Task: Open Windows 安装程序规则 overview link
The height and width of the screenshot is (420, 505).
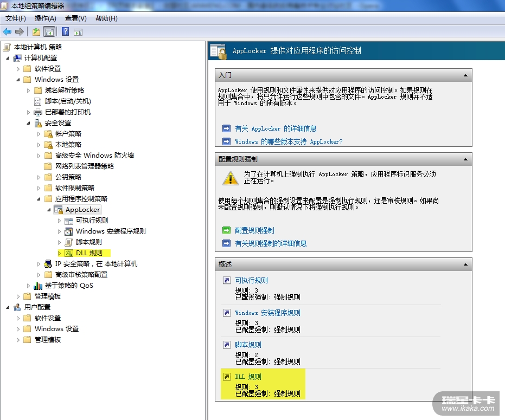Action: tap(267, 313)
